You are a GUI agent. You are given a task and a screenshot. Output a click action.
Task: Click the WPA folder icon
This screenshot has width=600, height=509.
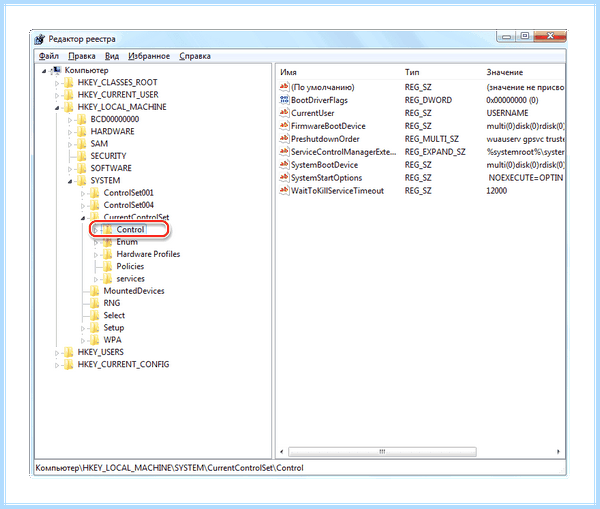pos(94,340)
